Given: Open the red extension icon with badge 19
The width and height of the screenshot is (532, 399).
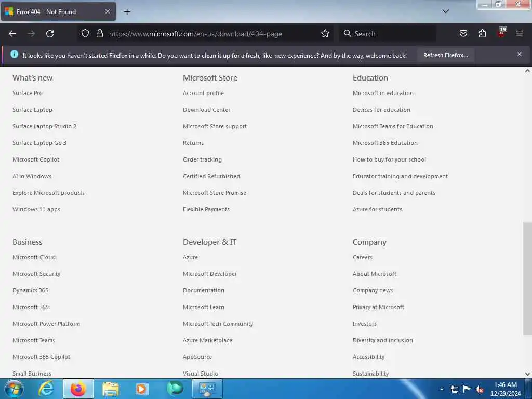Looking at the screenshot, I should tap(501, 33).
